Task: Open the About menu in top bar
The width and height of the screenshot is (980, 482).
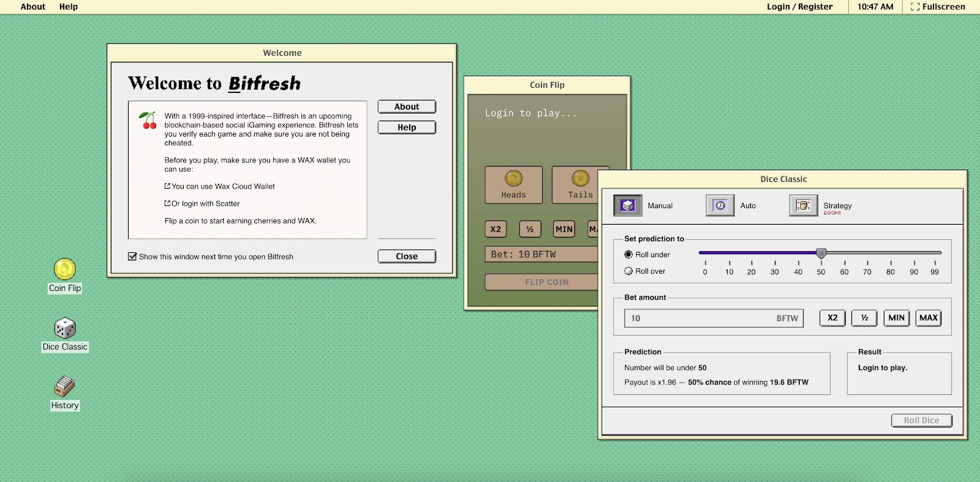Action: click(x=33, y=7)
